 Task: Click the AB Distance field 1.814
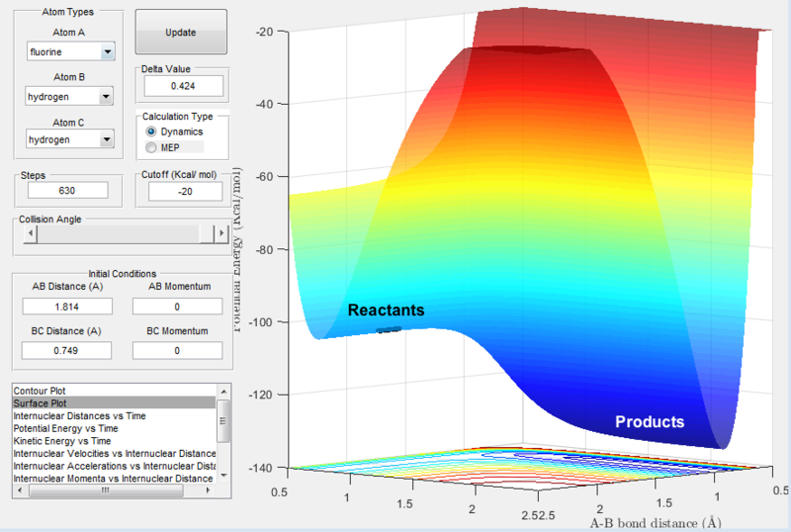click(x=67, y=307)
